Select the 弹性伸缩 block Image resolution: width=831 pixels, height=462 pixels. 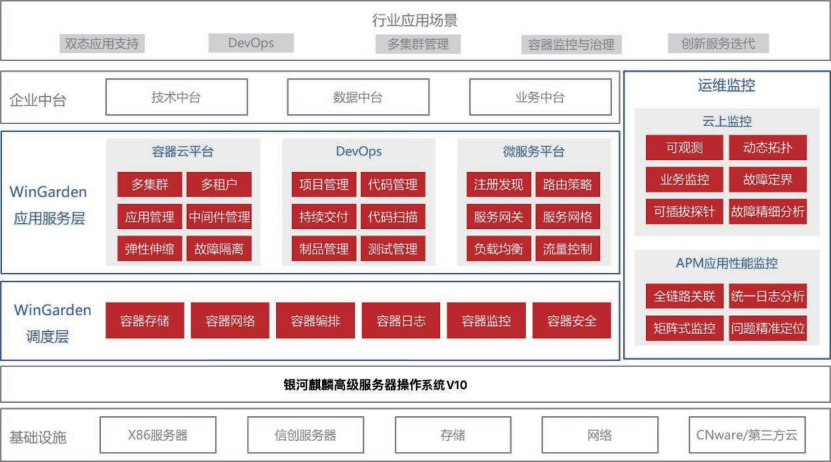(x=150, y=248)
